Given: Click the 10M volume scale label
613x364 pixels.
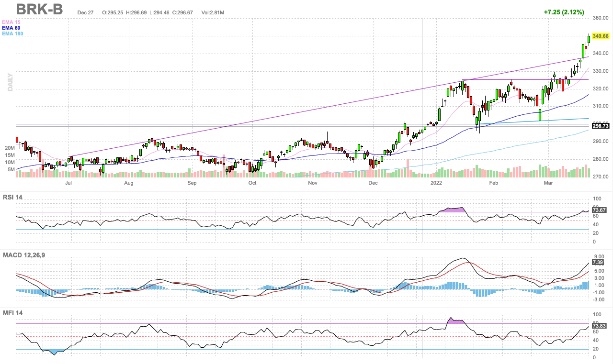Looking at the screenshot, I should [x=10, y=163].
